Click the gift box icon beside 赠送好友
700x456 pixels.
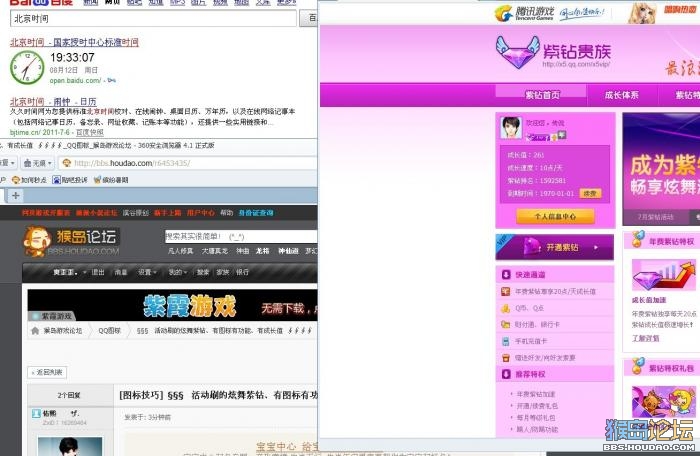click(505, 358)
